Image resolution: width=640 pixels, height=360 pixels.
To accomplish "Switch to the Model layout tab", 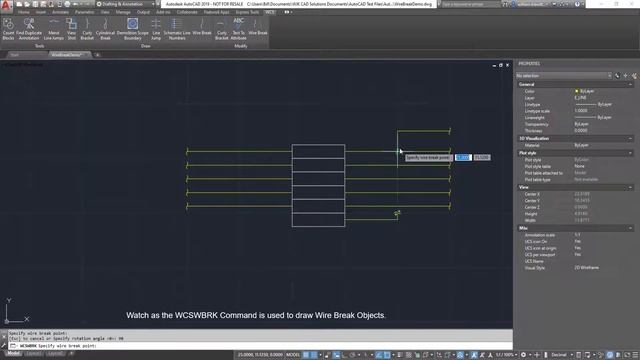I will pos(13,353).
